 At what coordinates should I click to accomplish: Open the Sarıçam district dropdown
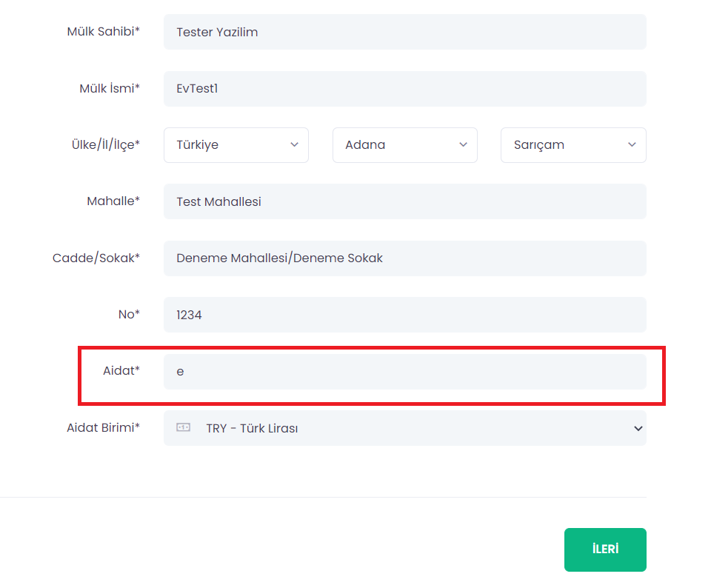pos(573,145)
